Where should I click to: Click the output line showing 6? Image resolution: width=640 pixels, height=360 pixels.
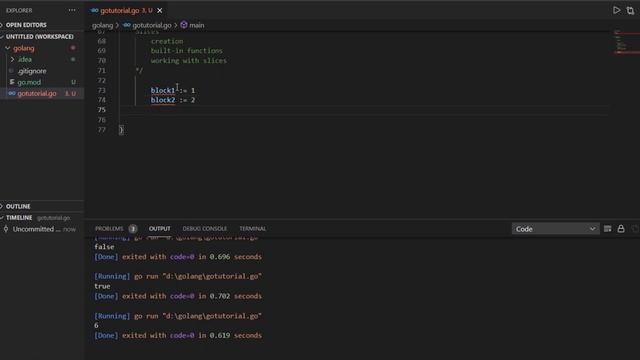(96, 325)
